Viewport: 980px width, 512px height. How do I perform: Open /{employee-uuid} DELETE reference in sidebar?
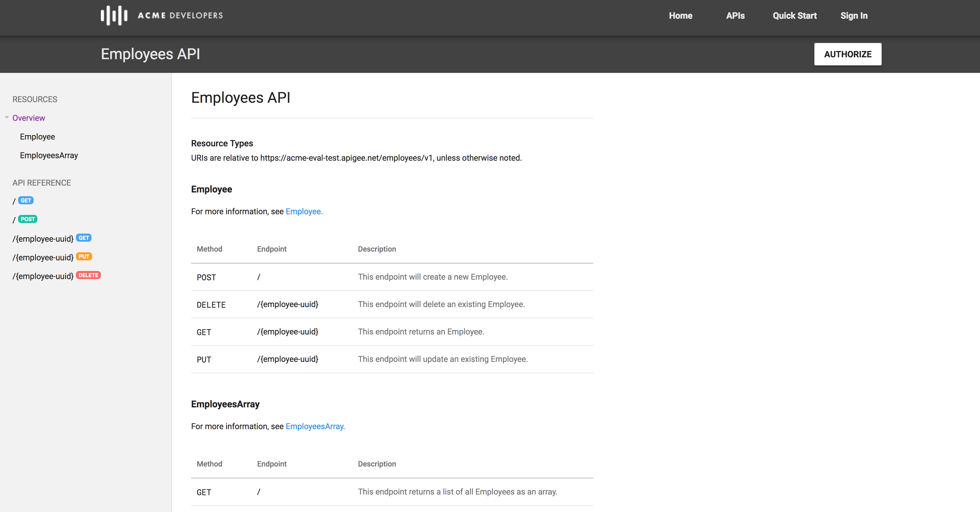click(43, 276)
